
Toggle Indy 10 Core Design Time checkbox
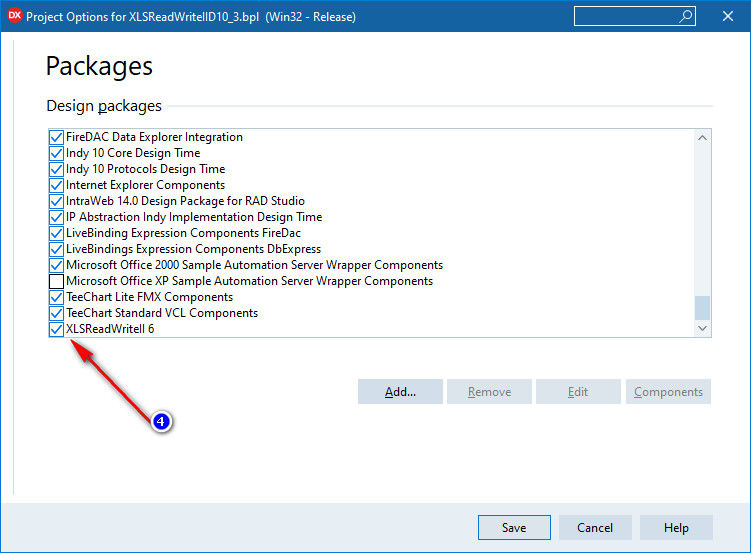(56, 153)
